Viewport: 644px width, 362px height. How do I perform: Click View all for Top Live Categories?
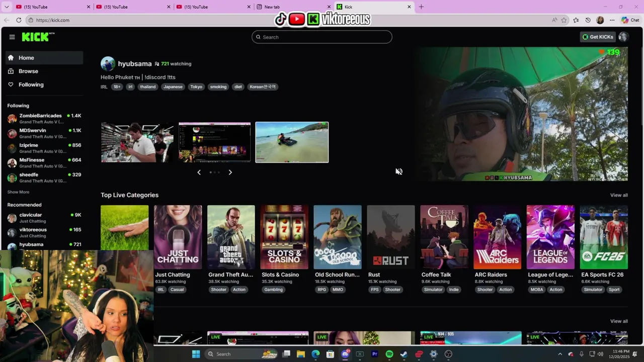619,195
